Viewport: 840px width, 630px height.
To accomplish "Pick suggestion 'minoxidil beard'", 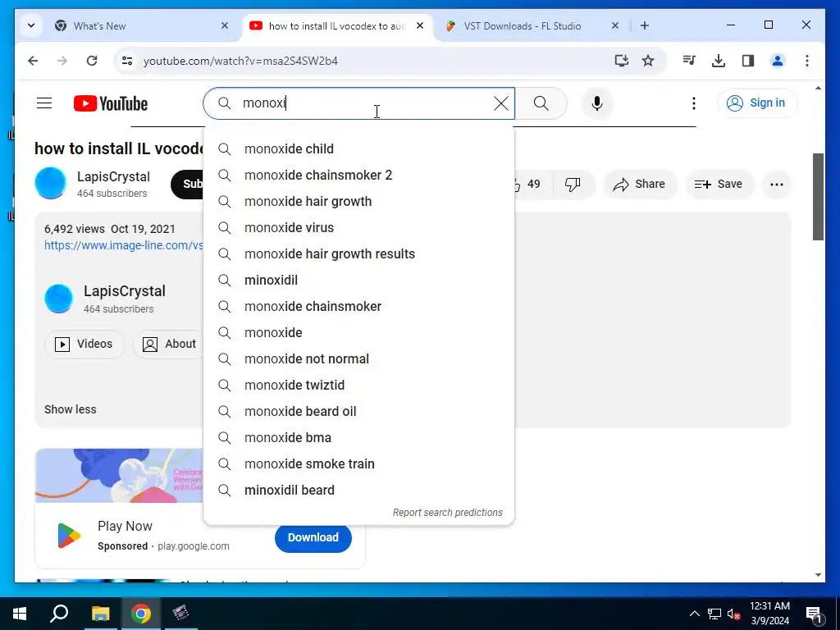I will 359,491.
